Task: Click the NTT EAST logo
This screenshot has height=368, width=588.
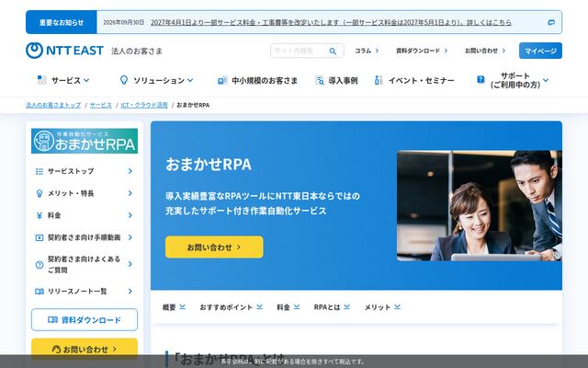Action: coord(64,51)
